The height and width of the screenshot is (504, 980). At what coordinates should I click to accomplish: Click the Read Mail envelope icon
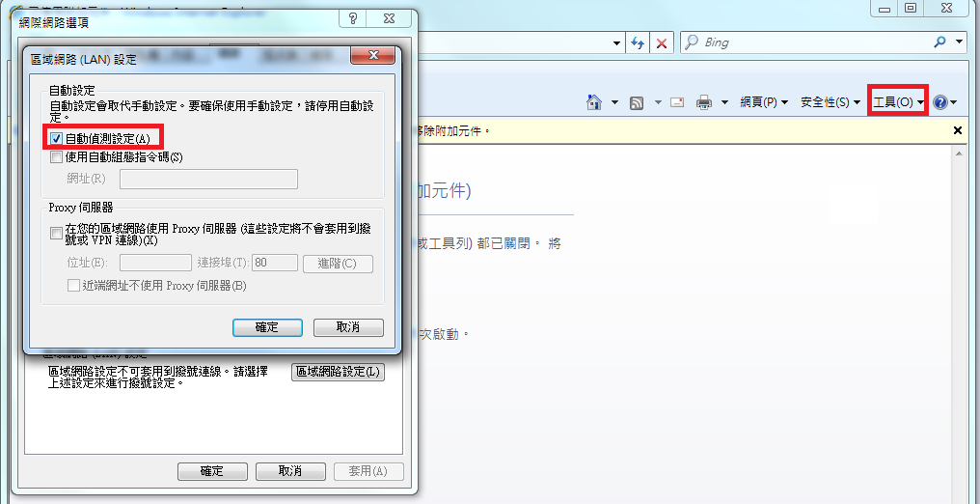coord(677,102)
